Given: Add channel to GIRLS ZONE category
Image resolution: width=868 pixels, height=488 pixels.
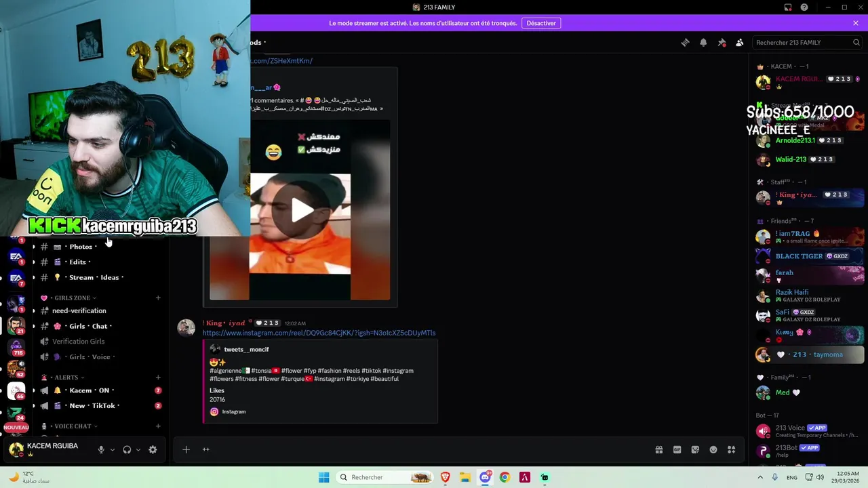Looking at the screenshot, I should click(x=158, y=298).
